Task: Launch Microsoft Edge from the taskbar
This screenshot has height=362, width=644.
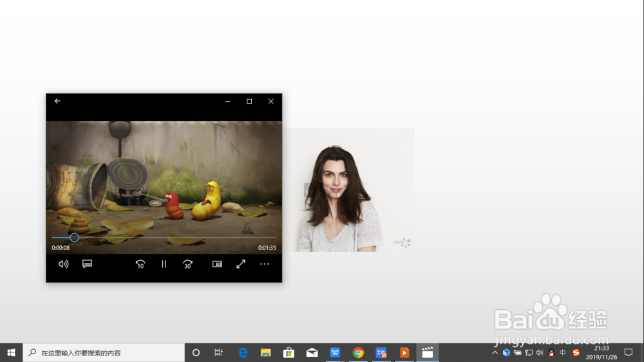Action: (x=243, y=352)
